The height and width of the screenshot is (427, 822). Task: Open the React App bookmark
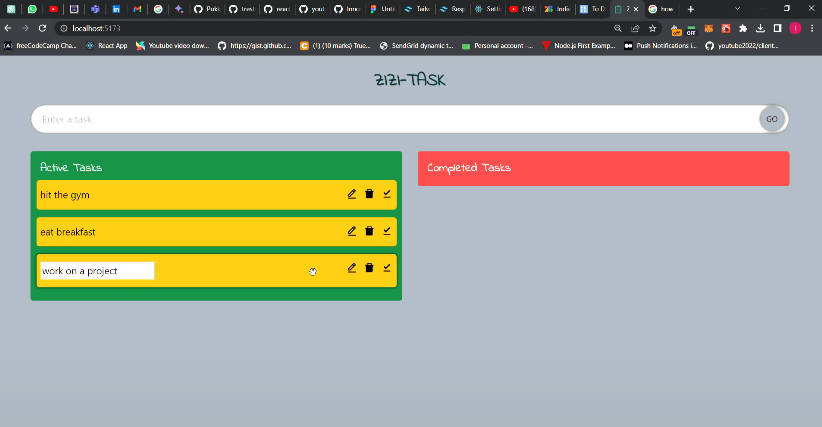pyautogui.click(x=105, y=45)
